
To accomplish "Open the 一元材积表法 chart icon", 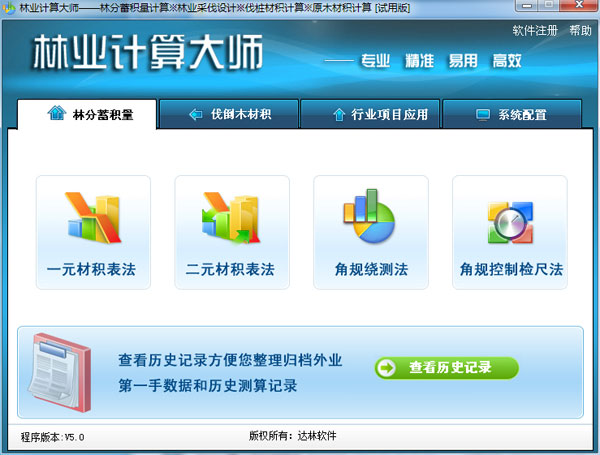I will (x=94, y=217).
